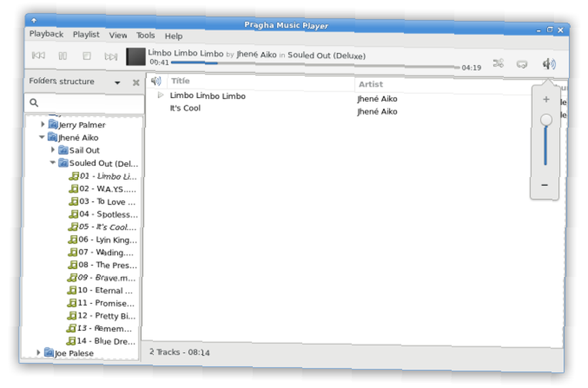The image size is (588, 388).
Task: Select track 12 - Pretty Bi... in tree
Action: tap(101, 316)
